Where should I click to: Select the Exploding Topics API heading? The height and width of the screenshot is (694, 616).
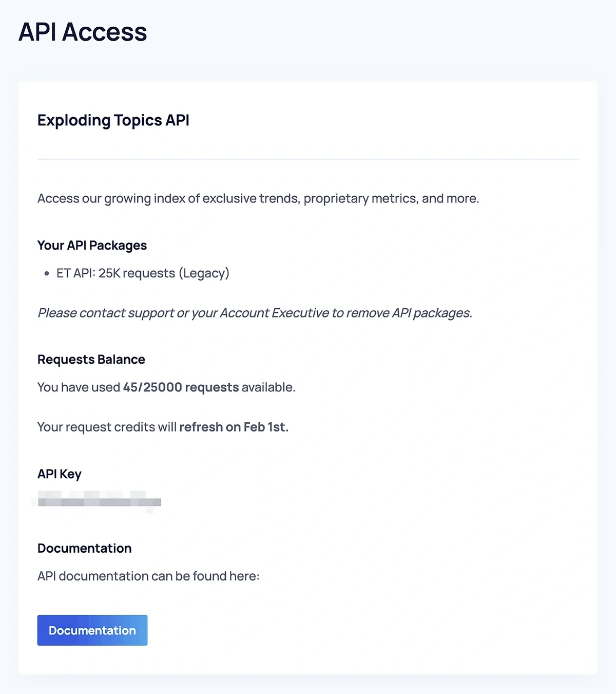(x=113, y=120)
